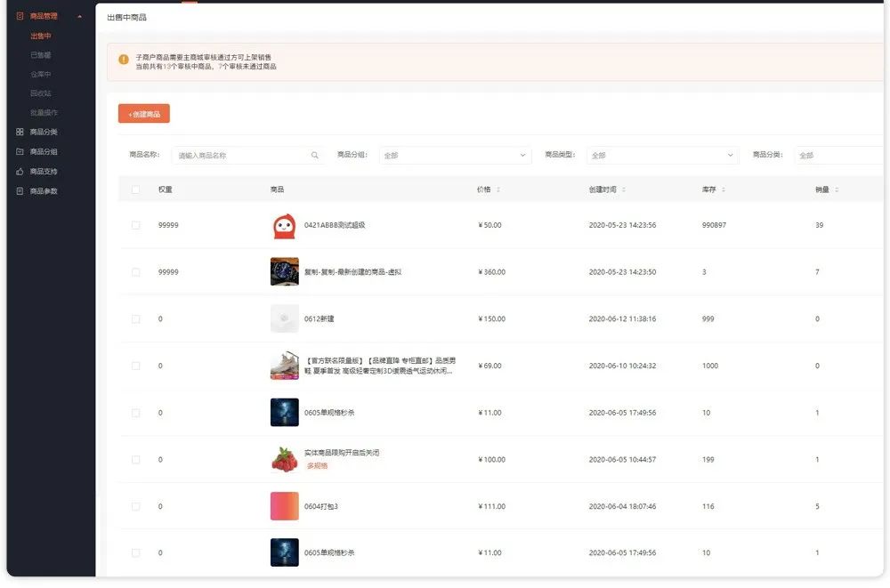Open the 商品分组 filter dropdown
The image size is (890, 588).
point(455,156)
